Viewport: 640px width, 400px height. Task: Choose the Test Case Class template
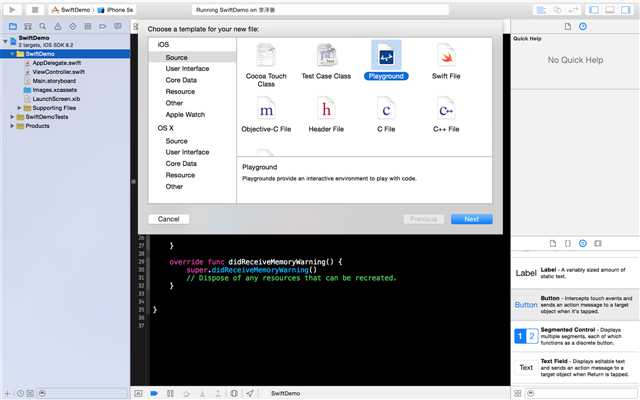(326, 61)
